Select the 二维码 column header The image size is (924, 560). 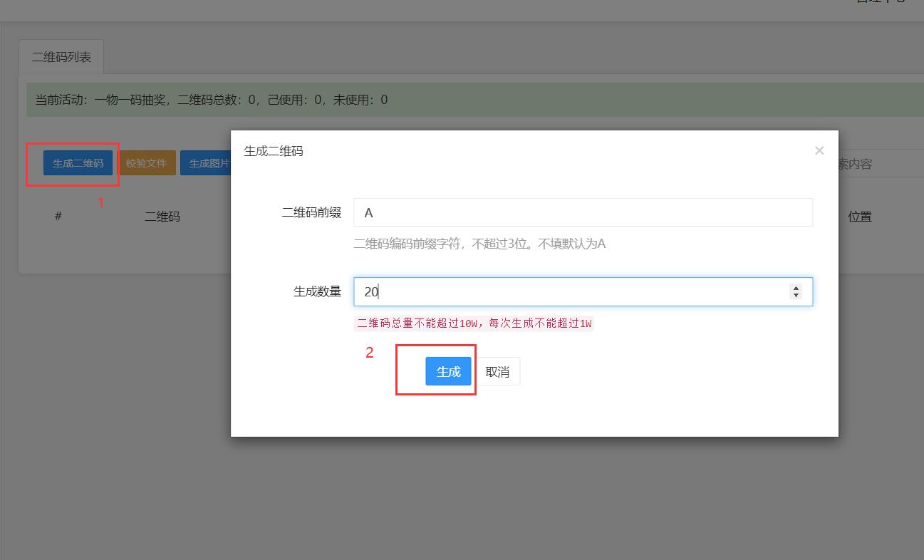click(162, 217)
